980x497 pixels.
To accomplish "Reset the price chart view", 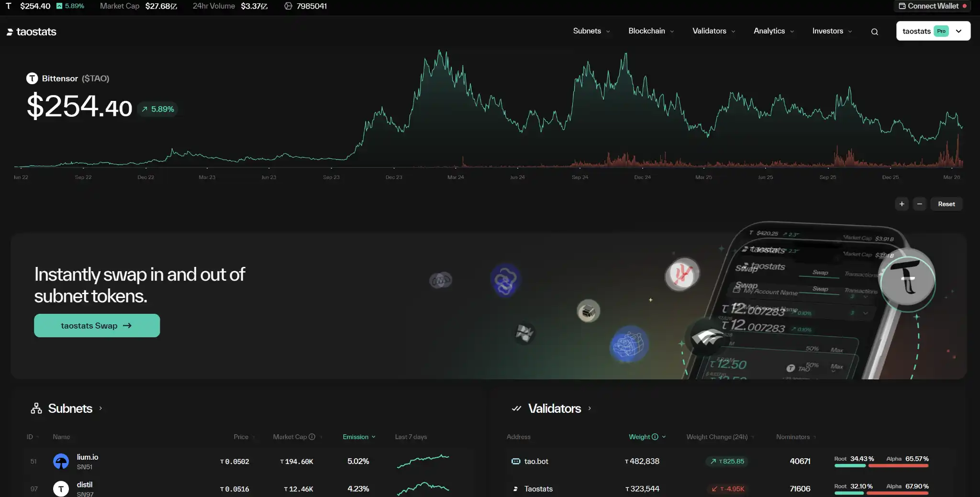I will [x=946, y=204].
